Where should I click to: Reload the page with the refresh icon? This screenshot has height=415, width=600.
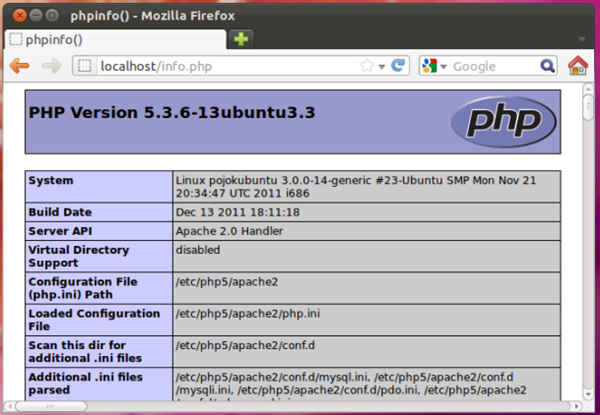[398, 65]
